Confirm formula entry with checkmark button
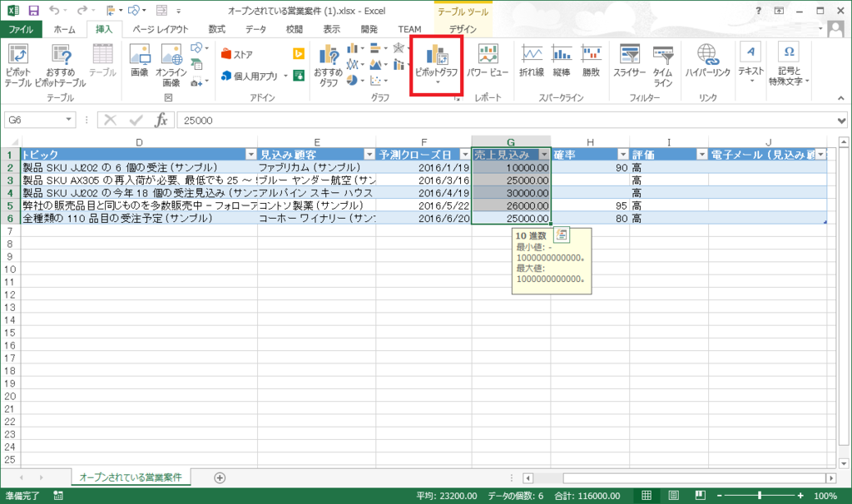The height and width of the screenshot is (504, 852). (136, 120)
